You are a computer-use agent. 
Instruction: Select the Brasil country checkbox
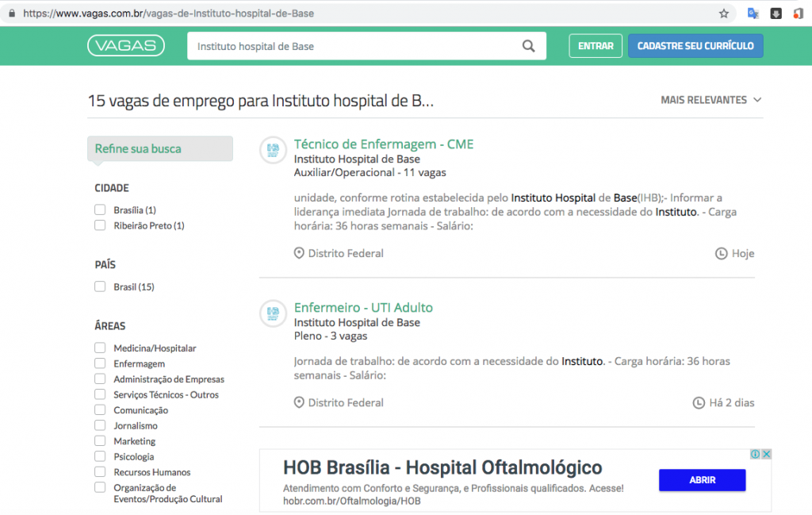coord(100,286)
